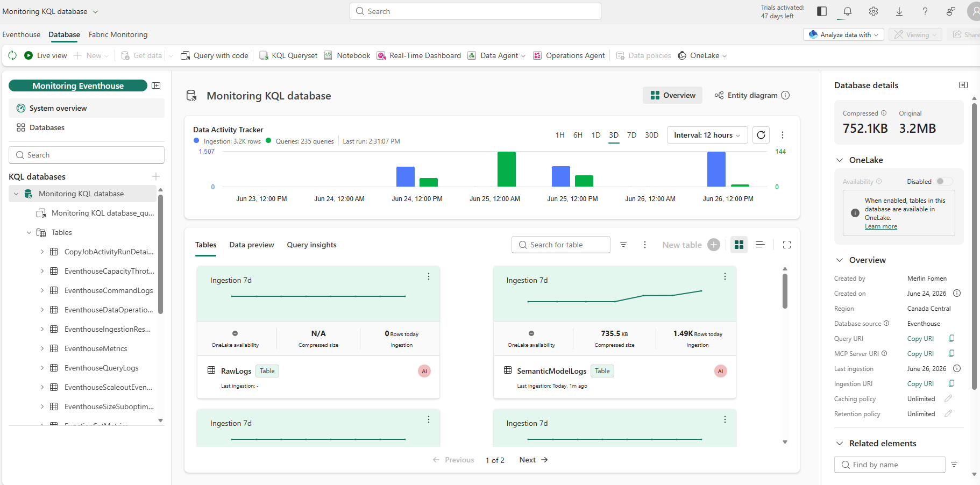
Task: Collapse the Eventhouse explorer pane
Action: click(156, 85)
